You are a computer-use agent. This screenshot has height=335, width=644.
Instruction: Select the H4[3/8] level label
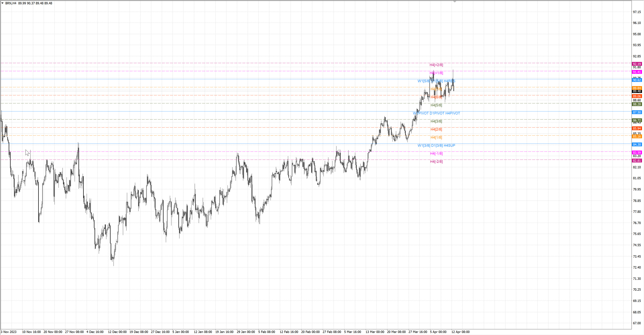[436, 121]
